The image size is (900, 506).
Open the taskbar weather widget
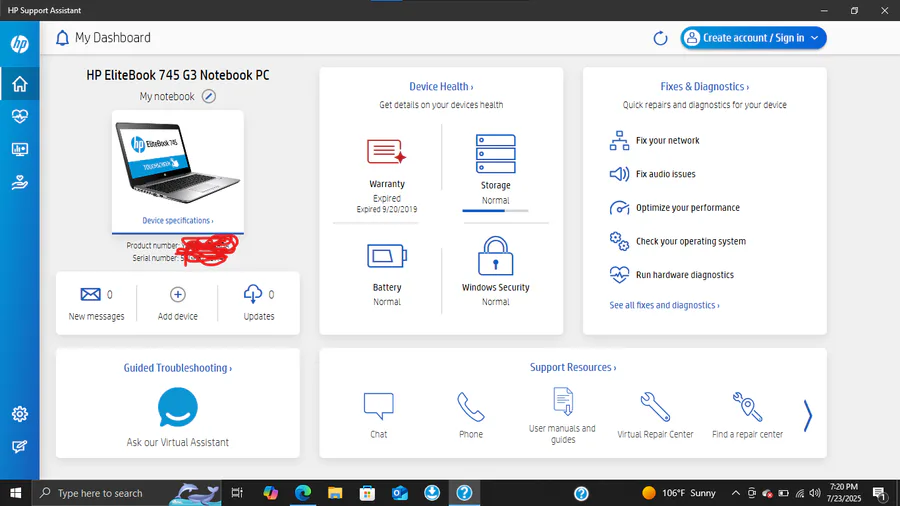[680, 493]
